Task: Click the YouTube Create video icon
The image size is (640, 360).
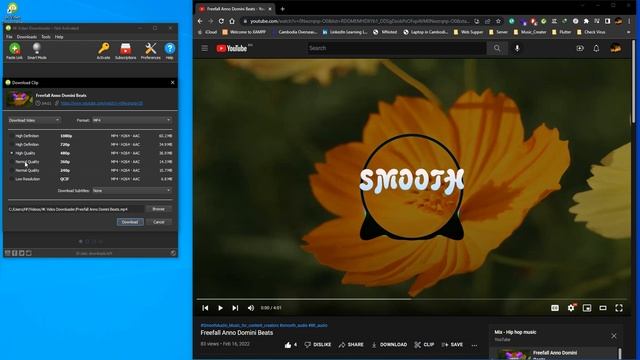Action: click(580, 48)
